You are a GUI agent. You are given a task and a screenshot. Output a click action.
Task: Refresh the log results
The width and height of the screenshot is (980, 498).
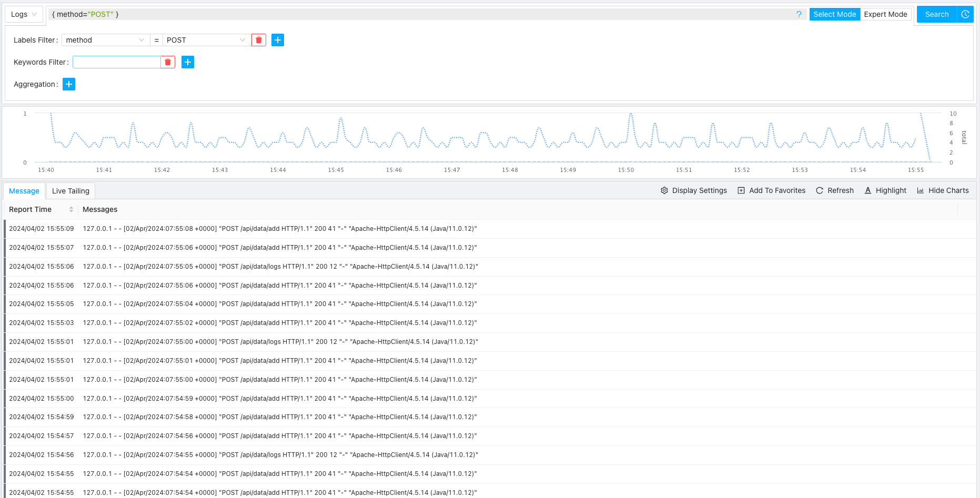coord(835,190)
